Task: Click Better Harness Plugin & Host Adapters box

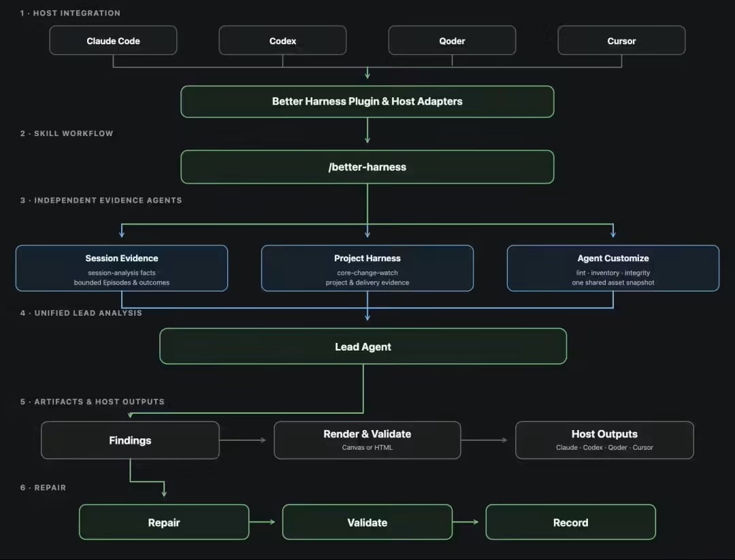Action: [x=367, y=101]
